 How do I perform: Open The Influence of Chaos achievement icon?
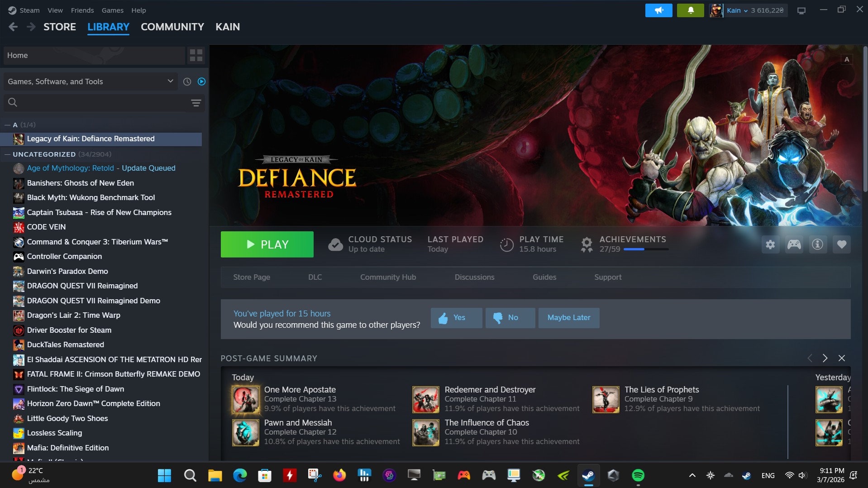[x=425, y=432]
